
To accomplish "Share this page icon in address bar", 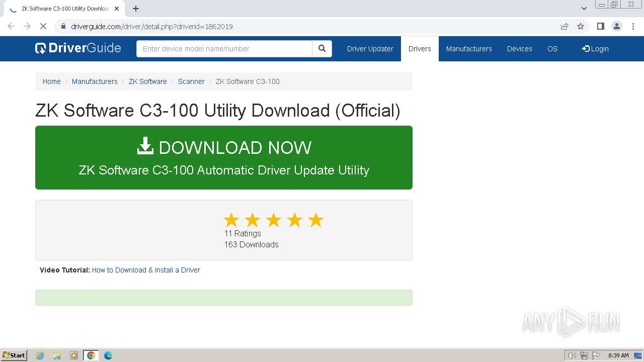I will pyautogui.click(x=565, y=26).
